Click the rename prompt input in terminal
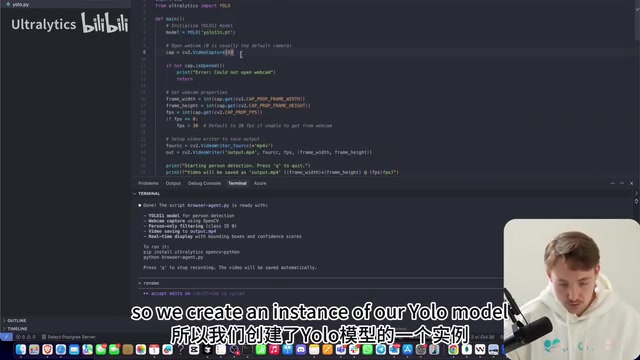Screen dimensions: 640x360 320,283
